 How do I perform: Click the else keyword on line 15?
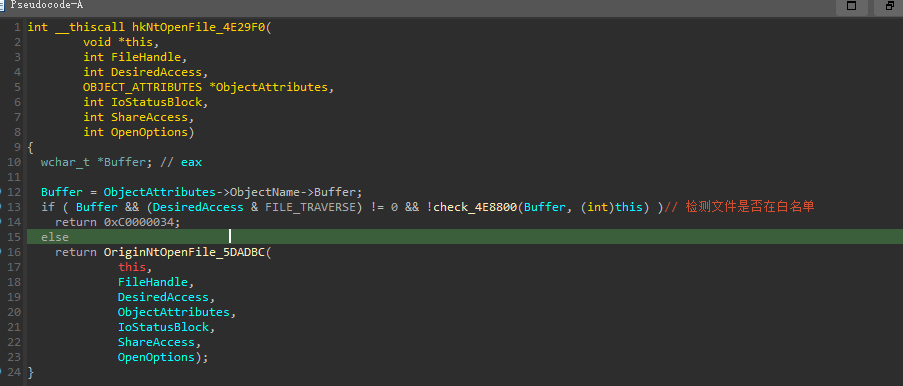[x=55, y=237]
